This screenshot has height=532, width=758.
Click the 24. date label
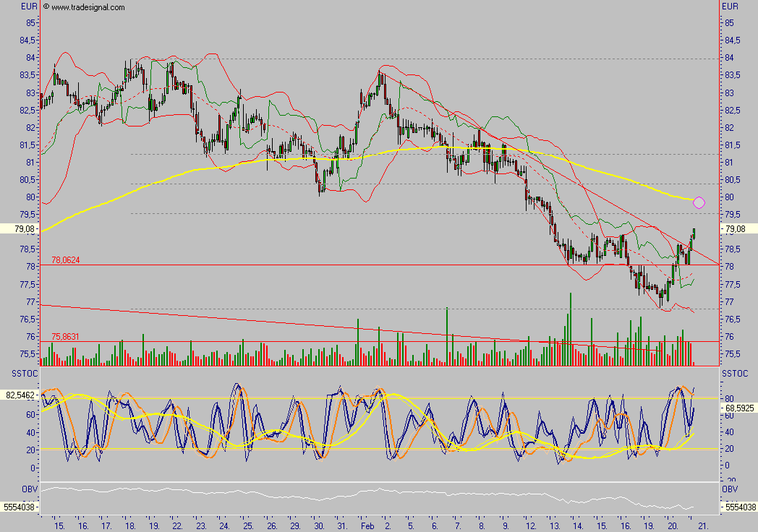pyautogui.click(x=224, y=525)
